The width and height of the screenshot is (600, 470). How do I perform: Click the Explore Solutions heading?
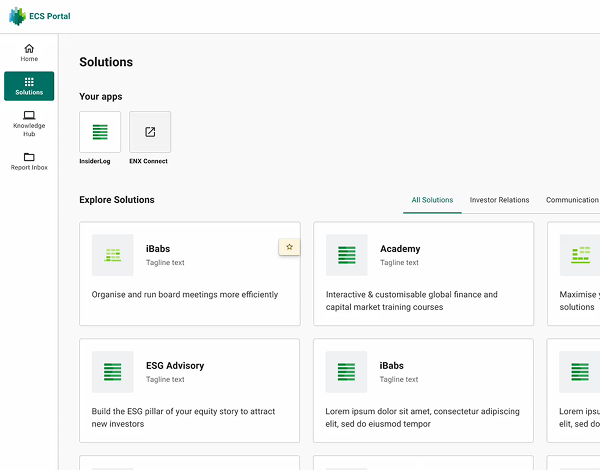(x=117, y=200)
